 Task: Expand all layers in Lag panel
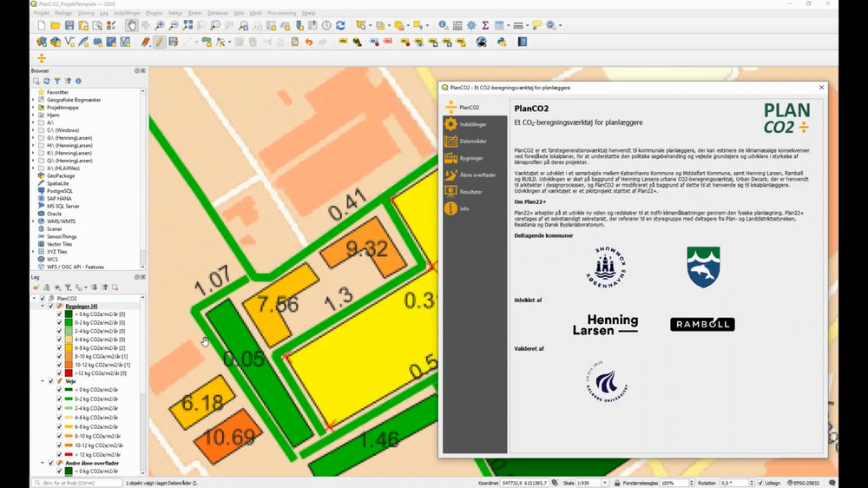94,287
